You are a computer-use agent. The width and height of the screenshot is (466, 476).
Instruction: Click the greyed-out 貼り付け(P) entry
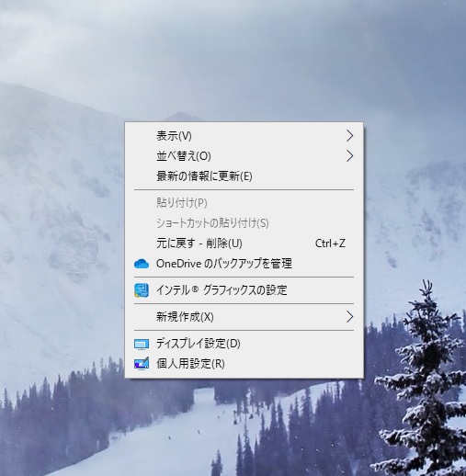(244, 203)
